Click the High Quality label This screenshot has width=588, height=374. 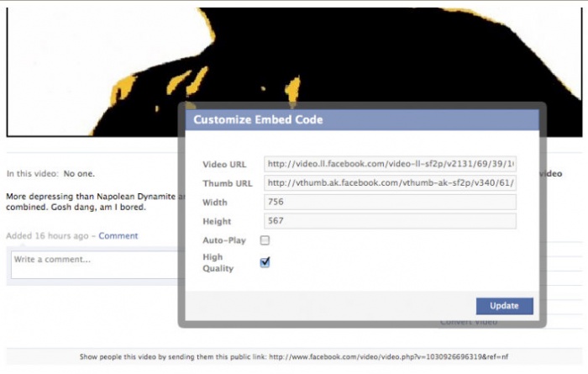(218, 262)
